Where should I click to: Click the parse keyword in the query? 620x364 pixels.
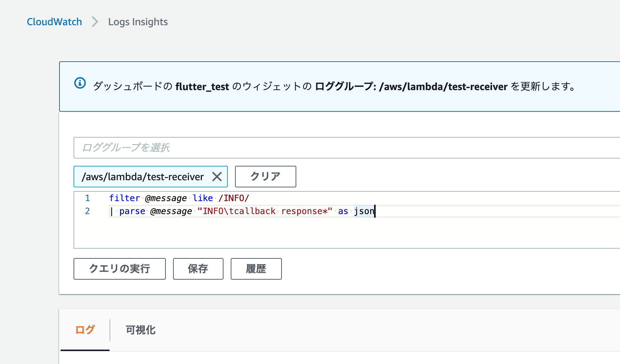coord(132,211)
